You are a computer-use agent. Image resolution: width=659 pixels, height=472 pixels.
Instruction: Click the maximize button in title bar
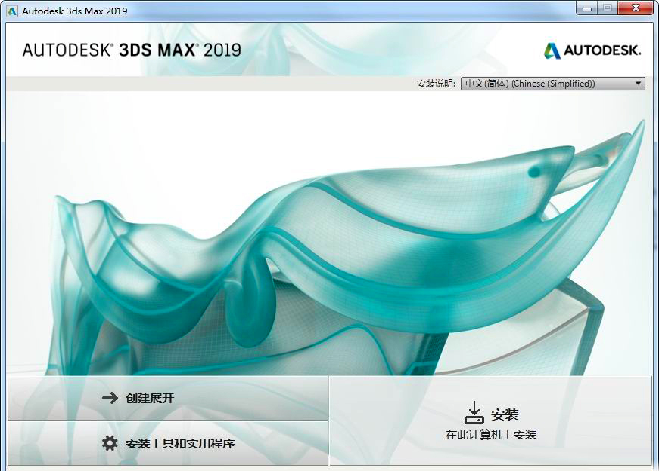click(x=607, y=8)
